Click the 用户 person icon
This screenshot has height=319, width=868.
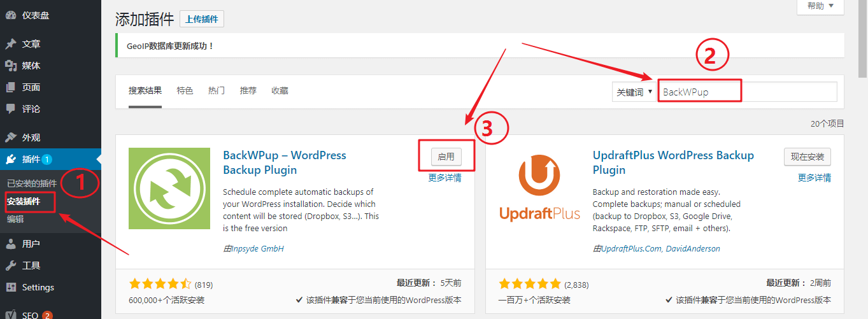point(10,244)
